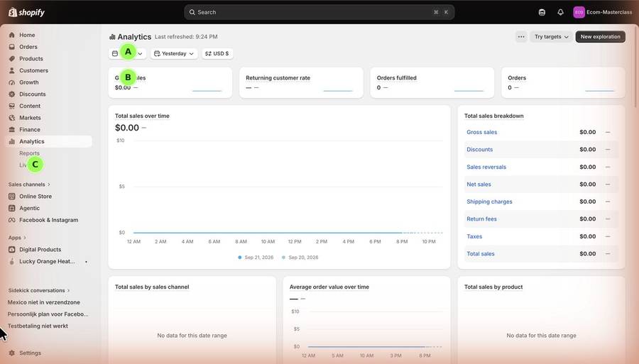Screen dimensions: 639x364
Task: Open conversation 'Mexico niet in verzendzone'
Action: click(43, 302)
